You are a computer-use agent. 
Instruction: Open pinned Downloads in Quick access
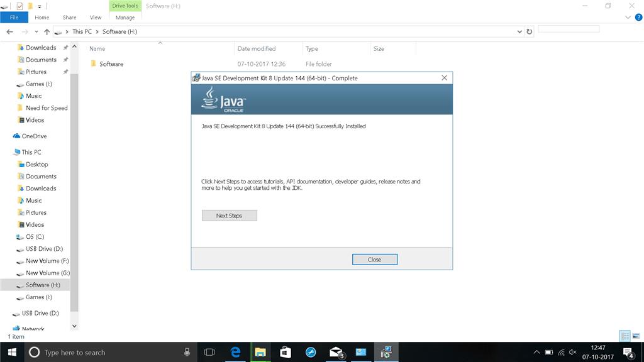pos(41,48)
